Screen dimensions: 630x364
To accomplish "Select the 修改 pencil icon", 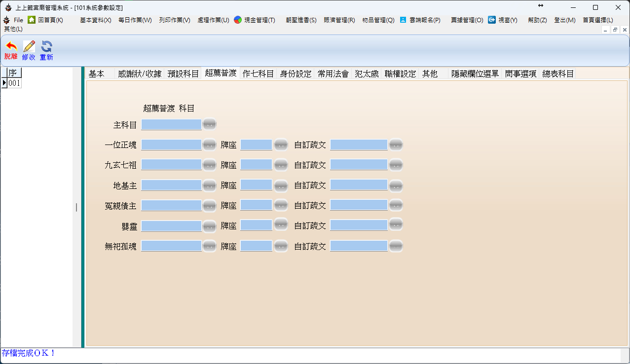I will (x=29, y=47).
